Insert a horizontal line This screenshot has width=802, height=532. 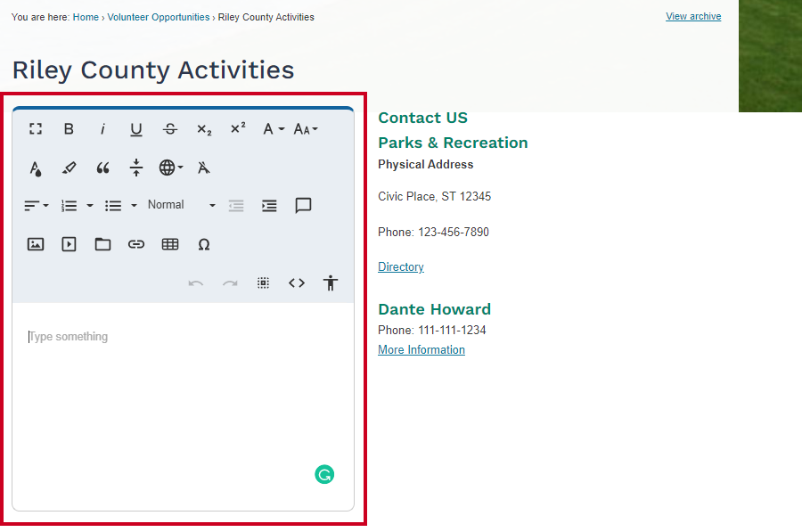[136, 168]
